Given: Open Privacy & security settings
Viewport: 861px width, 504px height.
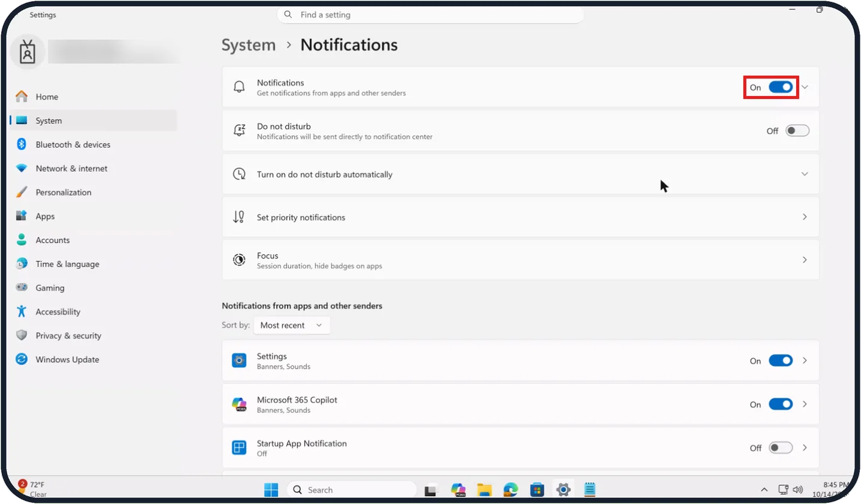Looking at the screenshot, I should (x=93, y=336).
